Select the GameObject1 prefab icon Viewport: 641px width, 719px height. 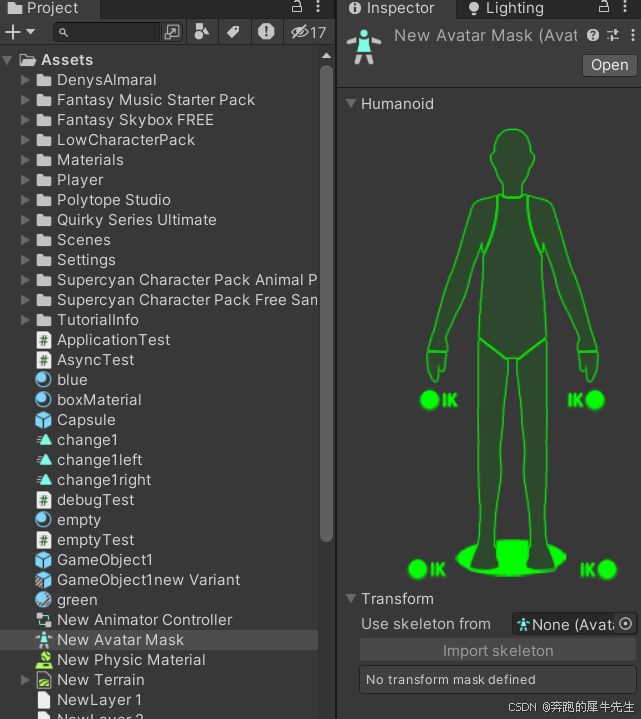tap(44, 560)
